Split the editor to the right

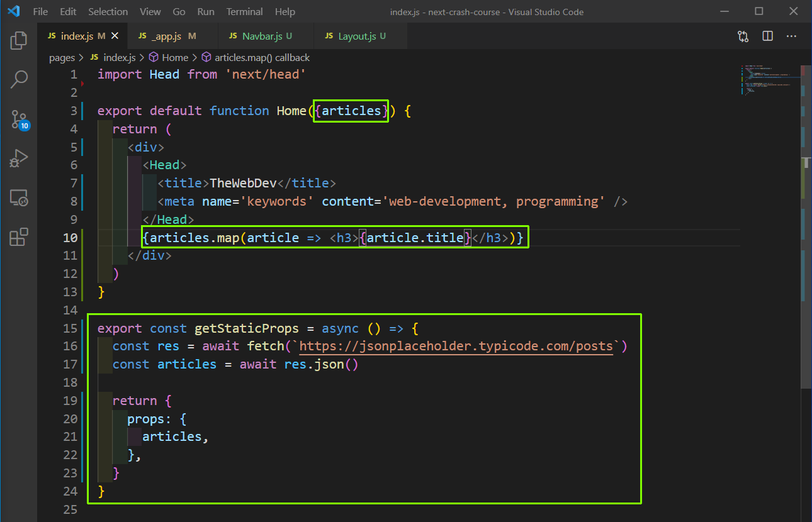click(x=767, y=36)
